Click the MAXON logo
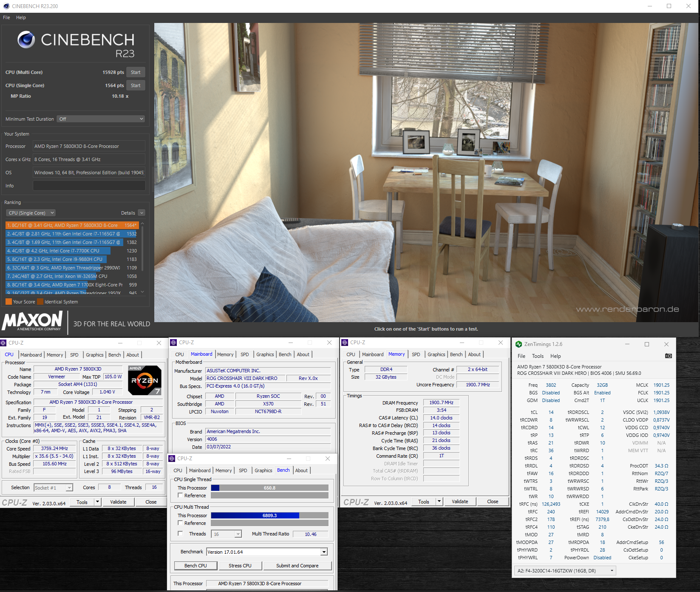Screen dimensions: 700x592 point(32,321)
